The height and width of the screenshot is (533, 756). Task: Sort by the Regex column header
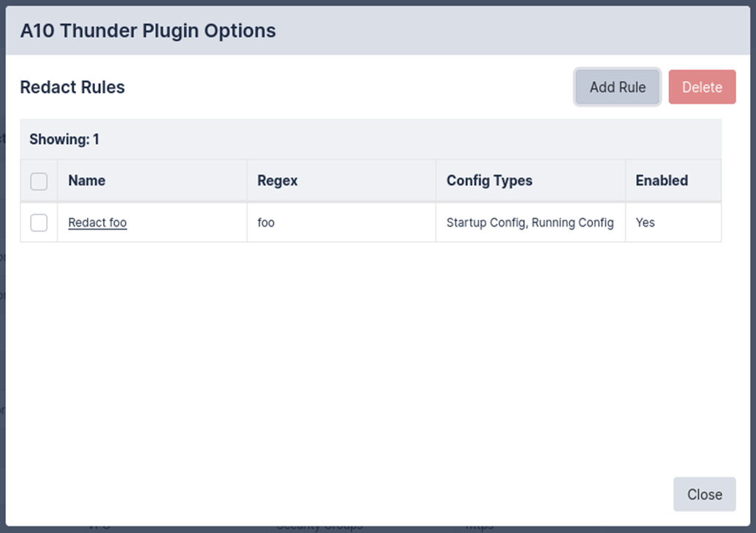coord(277,181)
